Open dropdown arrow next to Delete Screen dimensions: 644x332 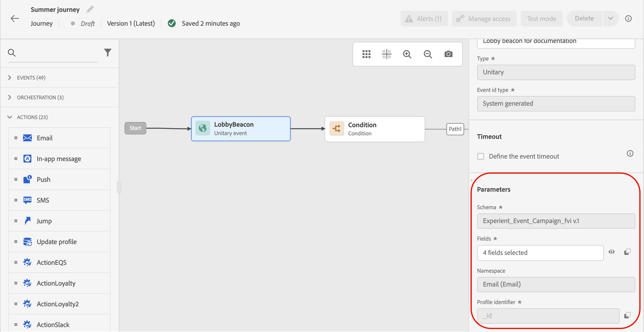[610, 19]
